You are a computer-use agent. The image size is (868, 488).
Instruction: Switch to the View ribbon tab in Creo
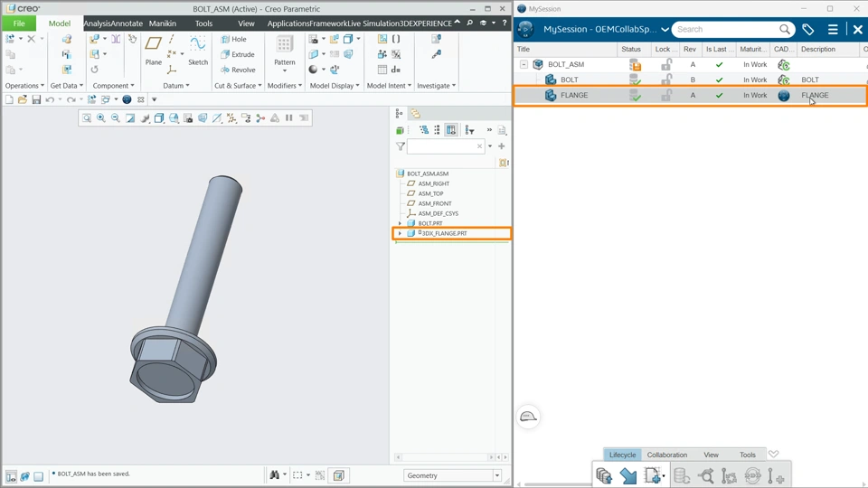[x=246, y=23]
